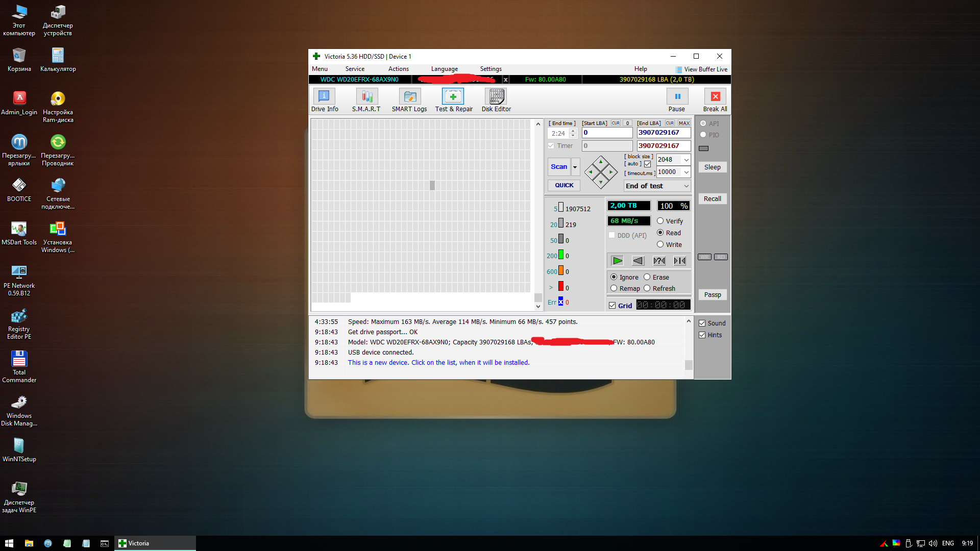Disable the Sound checkbox
Image resolution: width=980 pixels, height=551 pixels.
(702, 323)
